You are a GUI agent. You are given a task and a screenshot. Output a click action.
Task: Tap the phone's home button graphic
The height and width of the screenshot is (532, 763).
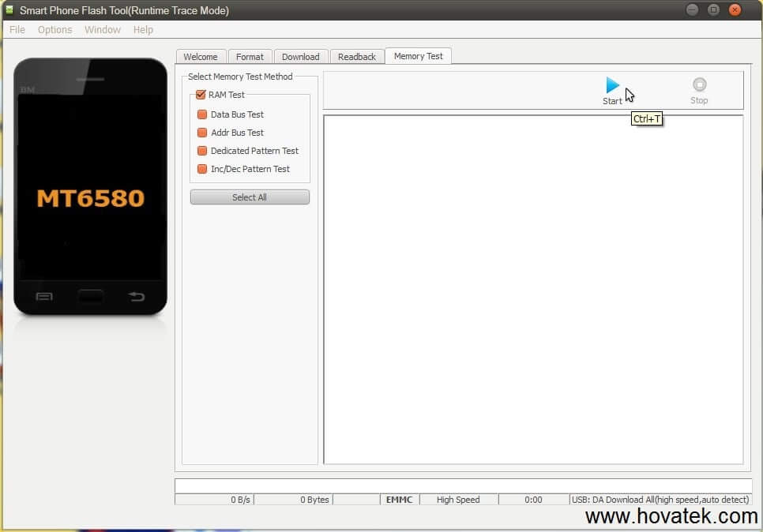coord(91,297)
